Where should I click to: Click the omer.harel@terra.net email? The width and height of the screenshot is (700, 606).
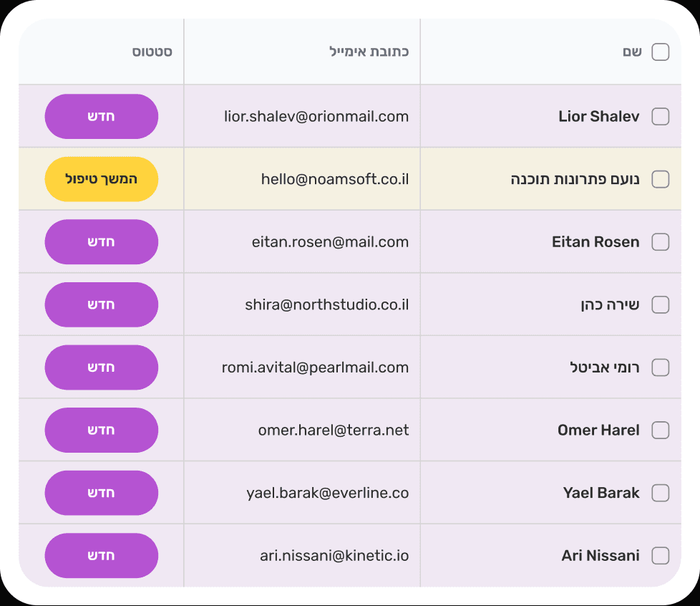(x=334, y=431)
